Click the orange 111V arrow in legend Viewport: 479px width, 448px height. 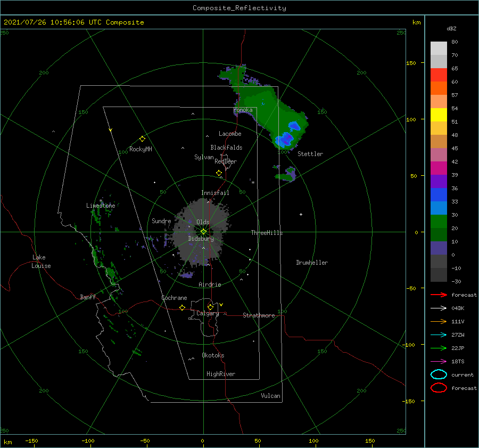[439, 321]
